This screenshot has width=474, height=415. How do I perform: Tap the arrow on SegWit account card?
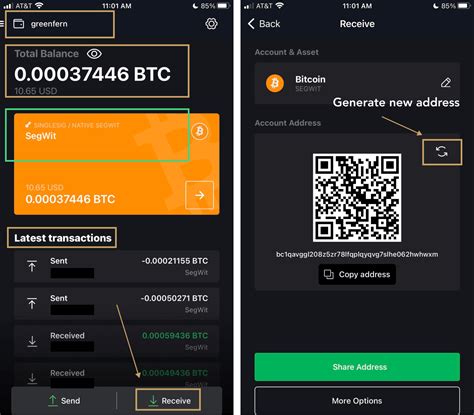(x=199, y=195)
